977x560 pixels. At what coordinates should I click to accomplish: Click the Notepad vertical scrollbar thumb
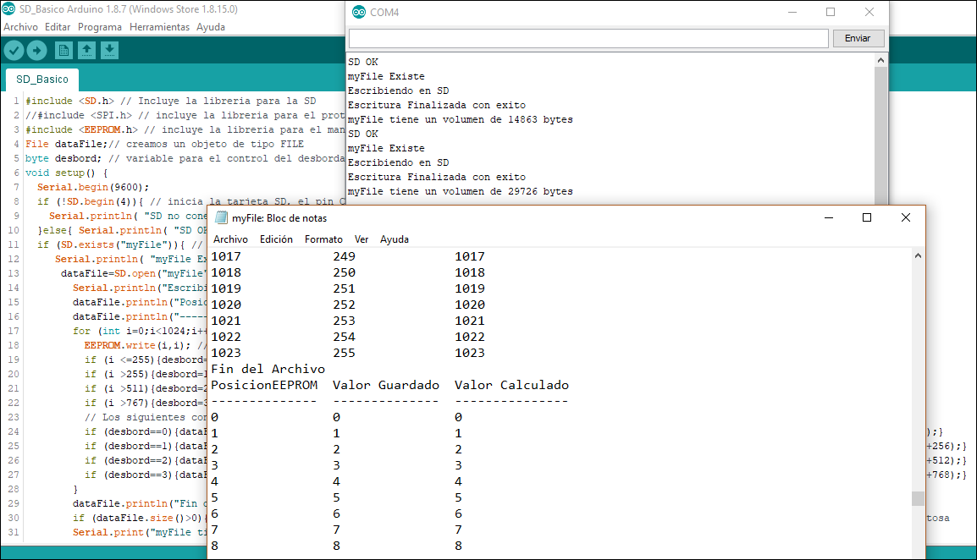(x=918, y=498)
